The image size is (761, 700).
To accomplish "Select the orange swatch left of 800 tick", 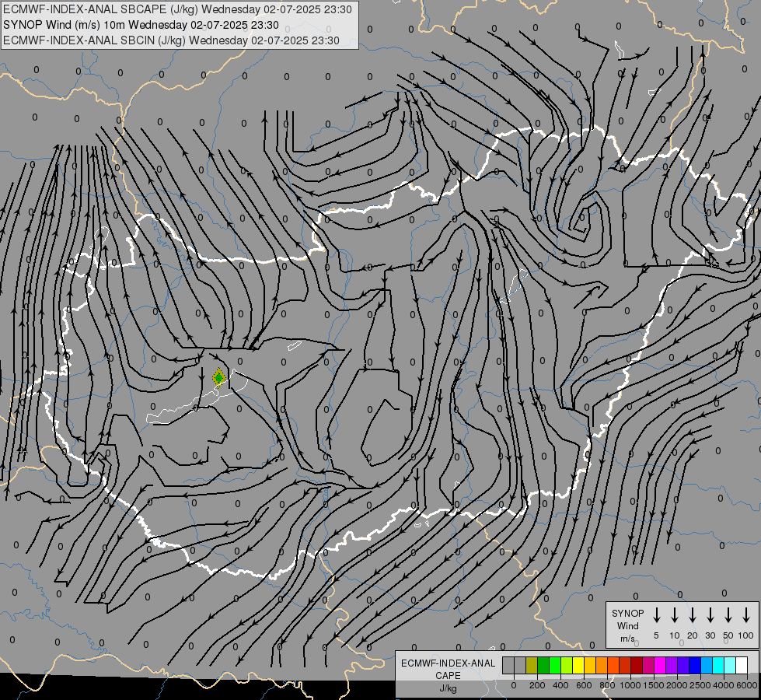I will coord(602,665).
